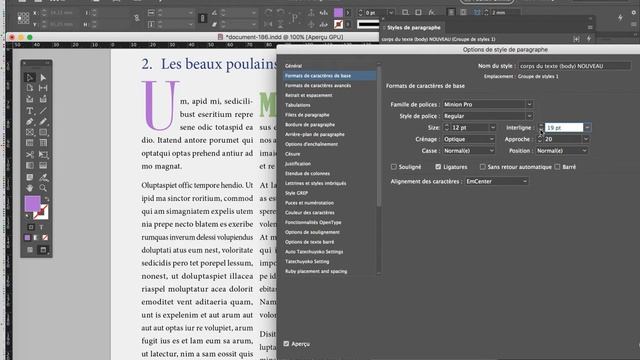Click the Approche stepper arrows

[540, 139]
